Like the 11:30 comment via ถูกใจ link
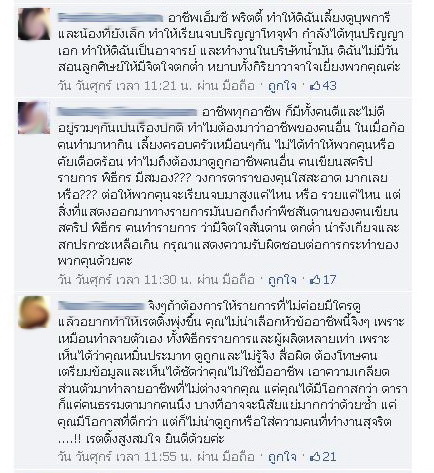Viewport: 434px width, 473px height. click(x=282, y=280)
